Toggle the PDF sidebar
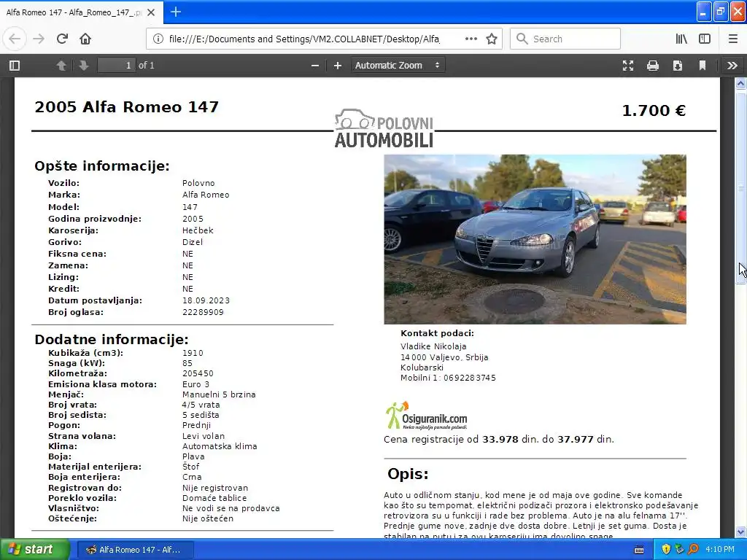 click(15, 65)
